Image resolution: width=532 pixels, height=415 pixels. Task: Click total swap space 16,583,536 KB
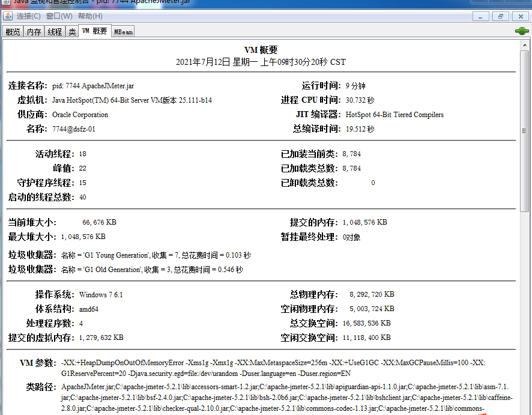(x=366, y=323)
